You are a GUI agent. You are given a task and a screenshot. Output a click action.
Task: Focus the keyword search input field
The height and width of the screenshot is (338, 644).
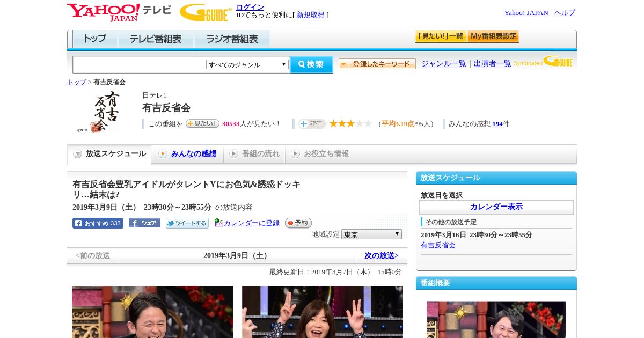140,64
